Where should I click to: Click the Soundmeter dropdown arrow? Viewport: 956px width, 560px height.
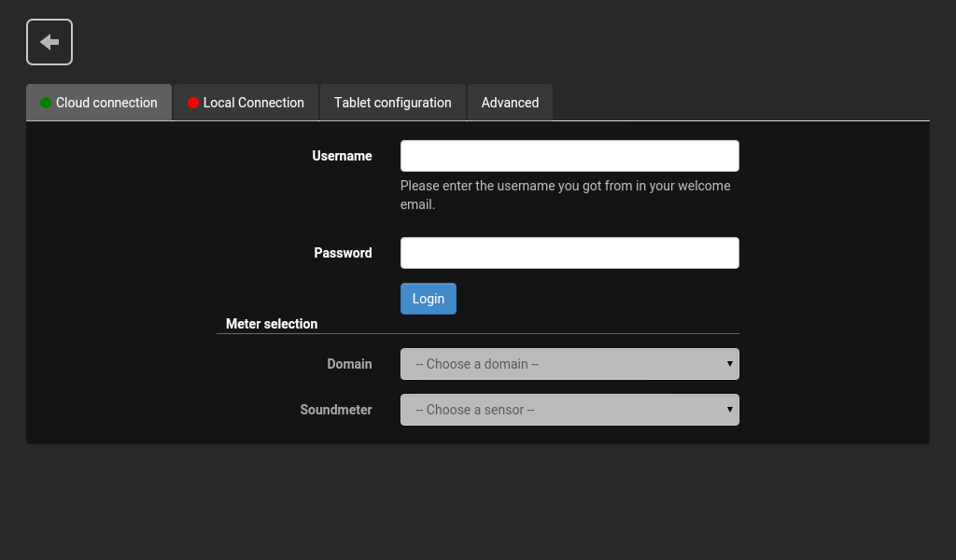[729, 410]
